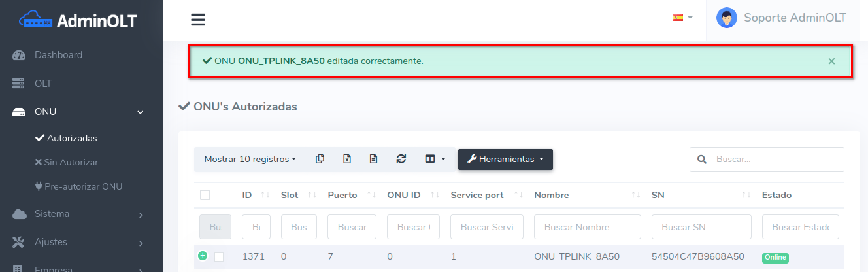Open the Spanish flag language dropdown
The image size is (868, 272).
(682, 18)
